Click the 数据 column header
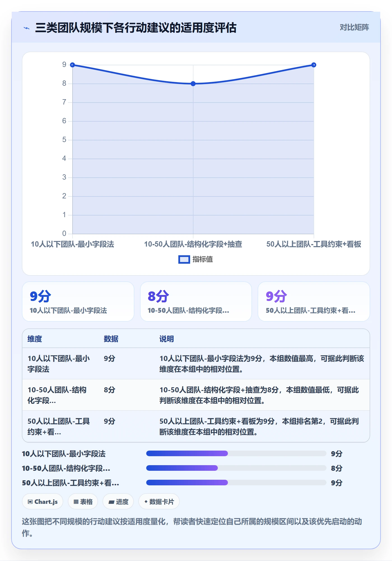The width and height of the screenshot is (392, 561). 111,339
